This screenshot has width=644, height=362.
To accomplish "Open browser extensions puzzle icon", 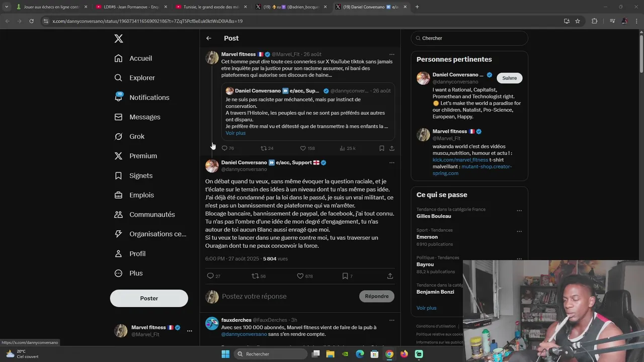I will (595, 21).
